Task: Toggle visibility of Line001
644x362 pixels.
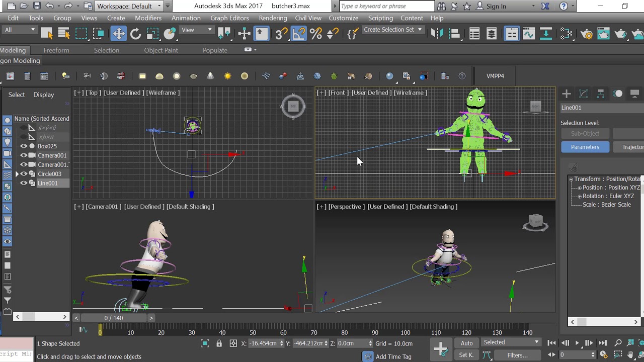Action: tap(24, 183)
